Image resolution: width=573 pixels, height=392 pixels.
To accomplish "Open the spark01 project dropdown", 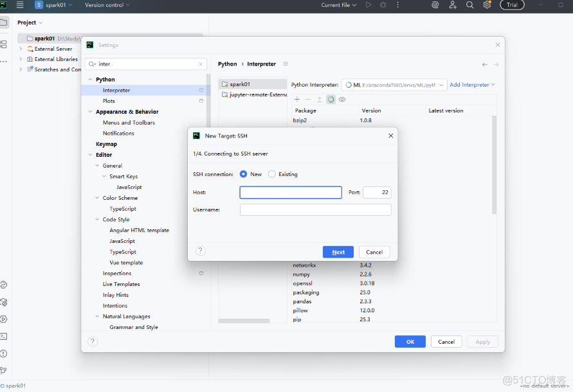I will pos(54,4).
